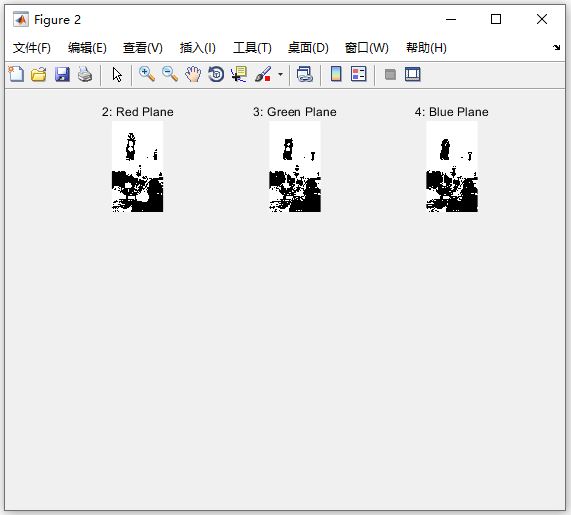Image resolution: width=571 pixels, height=515 pixels.
Task: Click the Show Plot Tools button
Action: pos(413,74)
